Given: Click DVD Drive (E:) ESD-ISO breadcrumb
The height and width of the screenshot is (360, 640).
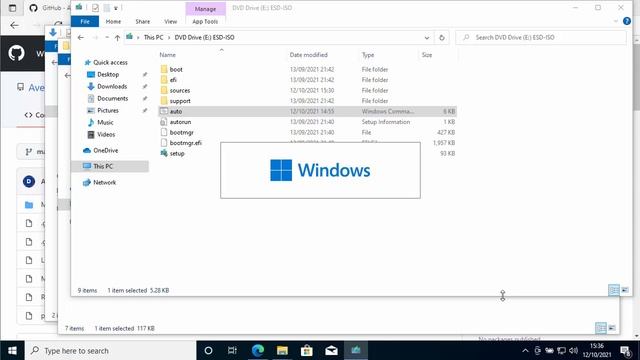Looking at the screenshot, I should 204,38.
